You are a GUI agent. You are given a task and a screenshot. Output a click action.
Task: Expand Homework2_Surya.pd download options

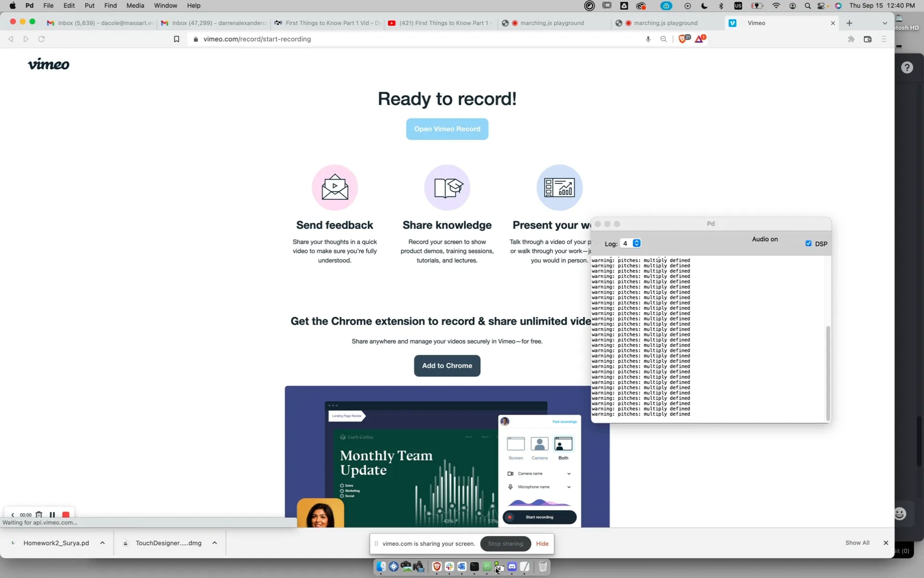tap(103, 543)
